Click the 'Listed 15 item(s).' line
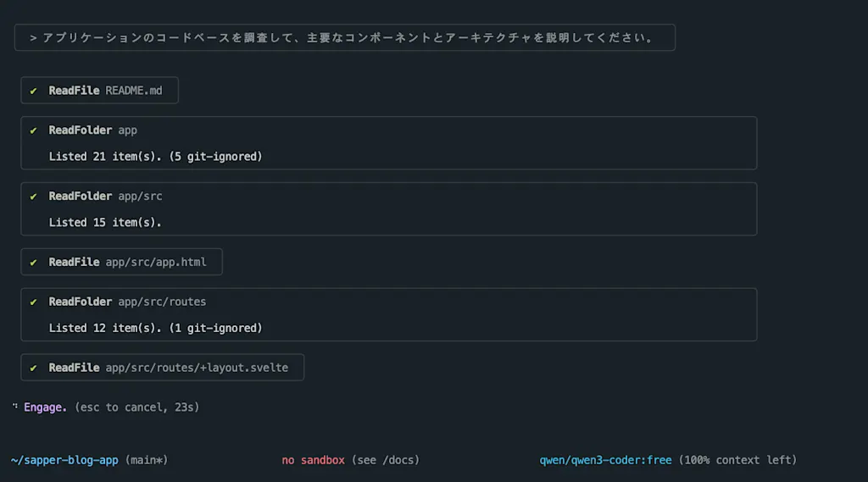This screenshot has height=482, width=868. pyautogui.click(x=105, y=223)
